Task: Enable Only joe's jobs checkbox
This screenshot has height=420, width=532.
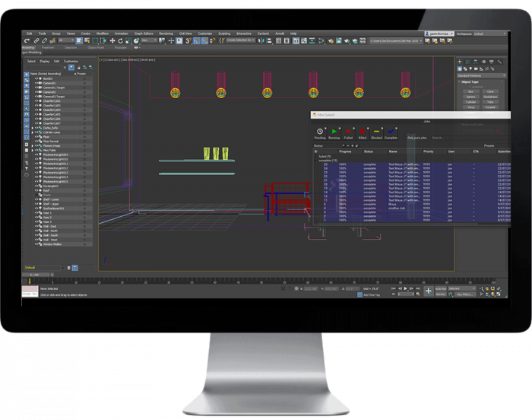Action: point(405,138)
